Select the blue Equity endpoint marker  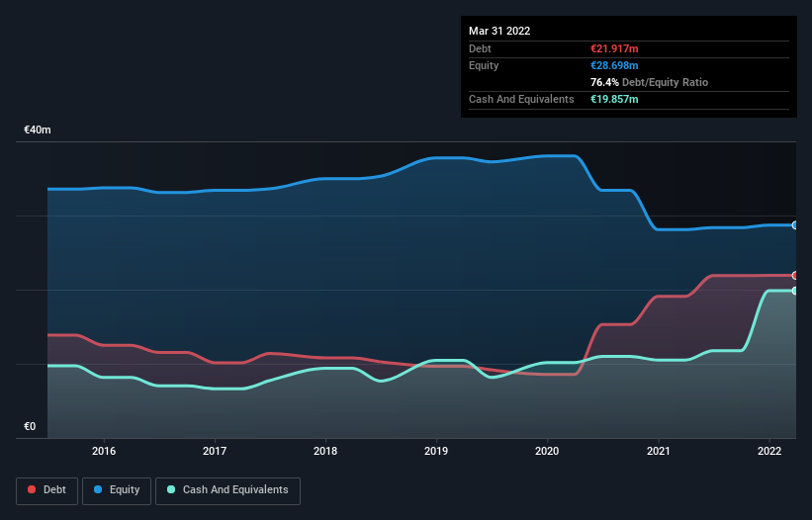click(x=794, y=225)
